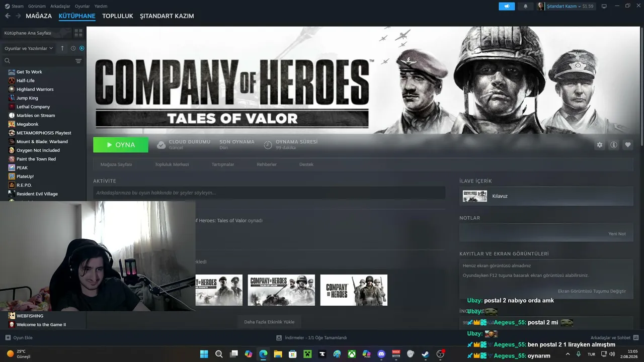Click Ekran Görüntüsü Tuşunu Değiştir
Image resolution: width=644 pixels, height=362 pixels.
[592, 291]
